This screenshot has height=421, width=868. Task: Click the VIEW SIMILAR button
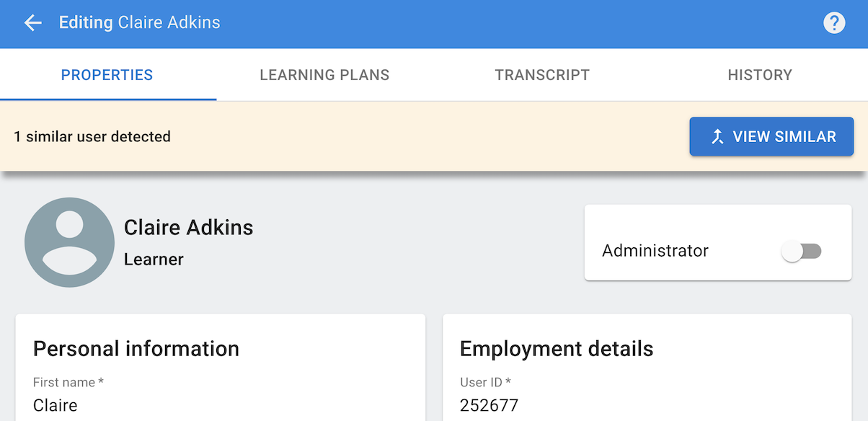point(771,136)
